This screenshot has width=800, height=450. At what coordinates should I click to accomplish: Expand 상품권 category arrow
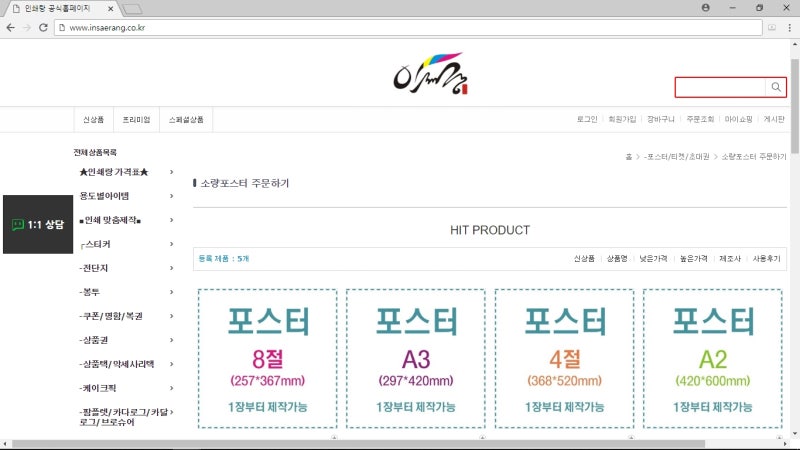click(x=171, y=340)
